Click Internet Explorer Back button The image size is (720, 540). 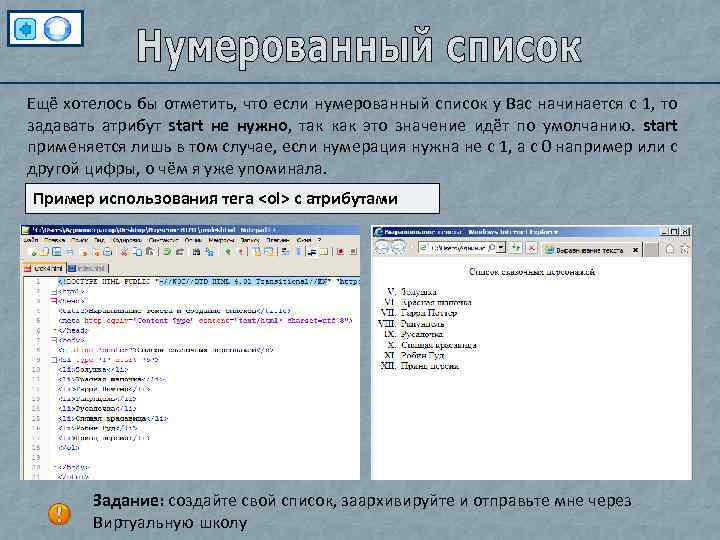click(382, 248)
